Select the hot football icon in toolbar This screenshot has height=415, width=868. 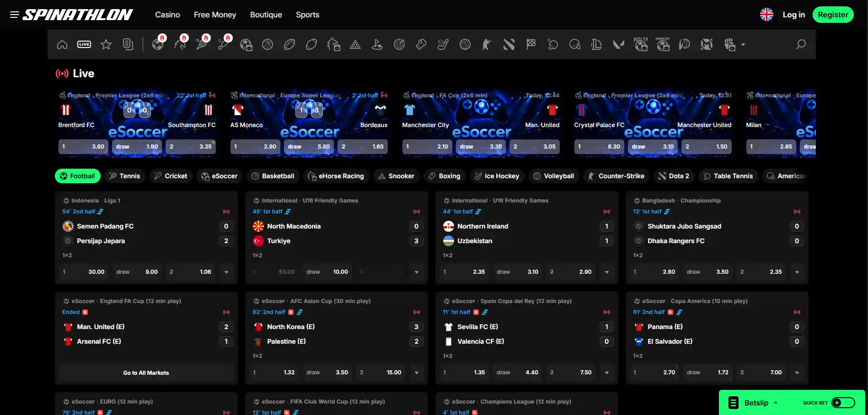pyautogui.click(x=158, y=44)
